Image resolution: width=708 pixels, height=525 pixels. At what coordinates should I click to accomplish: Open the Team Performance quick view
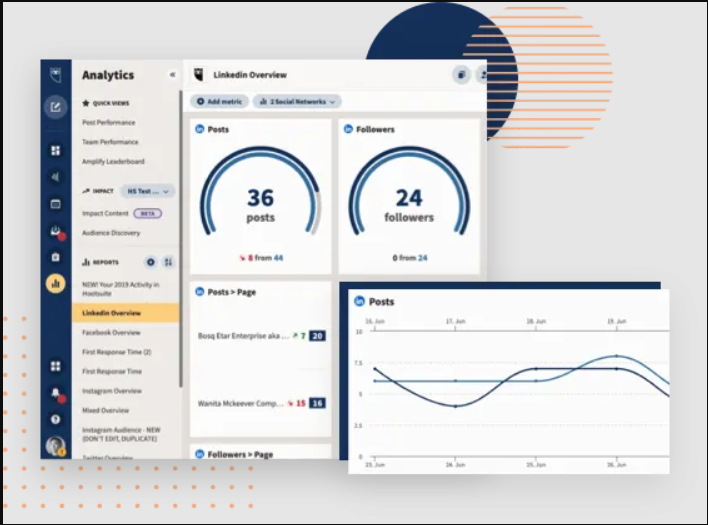pyautogui.click(x=110, y=142)
